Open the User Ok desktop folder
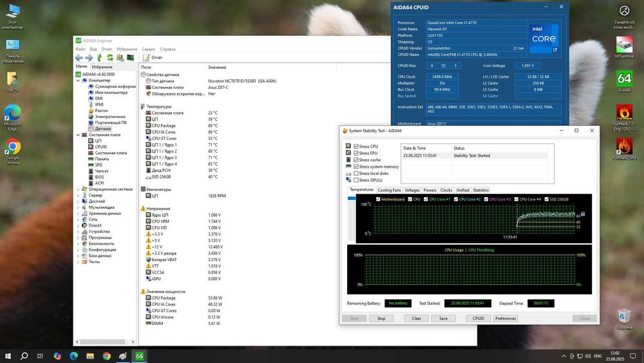 pyautogui.click(x=12, y=82)
